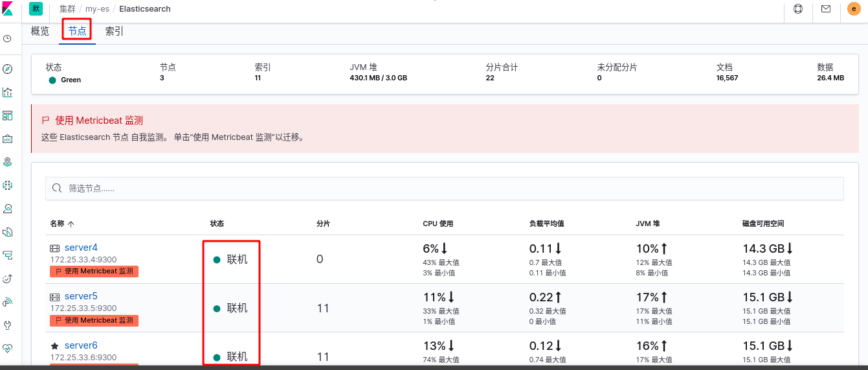Click server5 CPU usage 11%

(x=434, y=297)
